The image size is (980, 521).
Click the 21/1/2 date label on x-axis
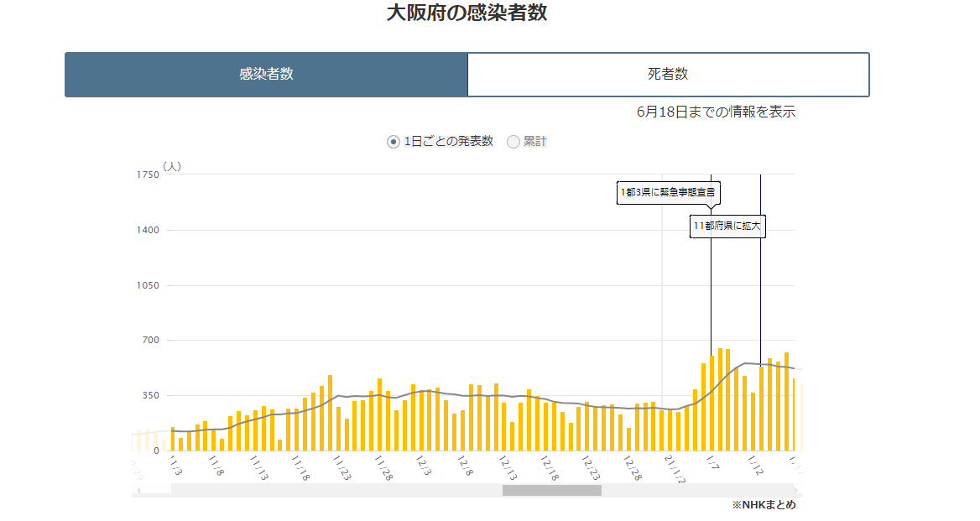pos(675,469)
